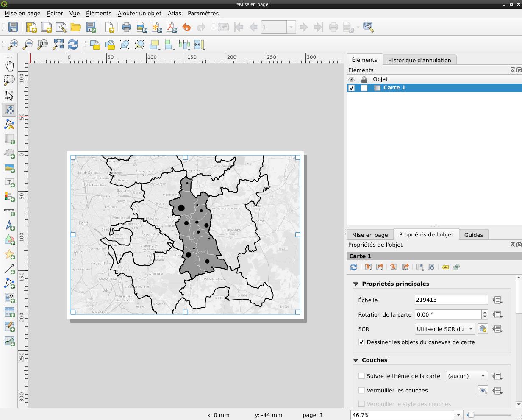Click the Refresh view toolbar icon
Image resolution: width=522 pixels, height=420 pixels.
(73, 45)
